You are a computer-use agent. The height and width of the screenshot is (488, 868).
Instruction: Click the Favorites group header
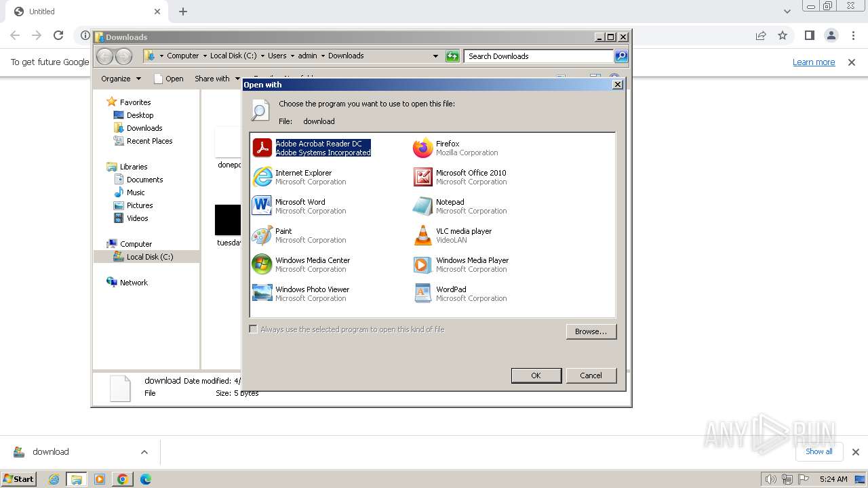coord(135,102)
